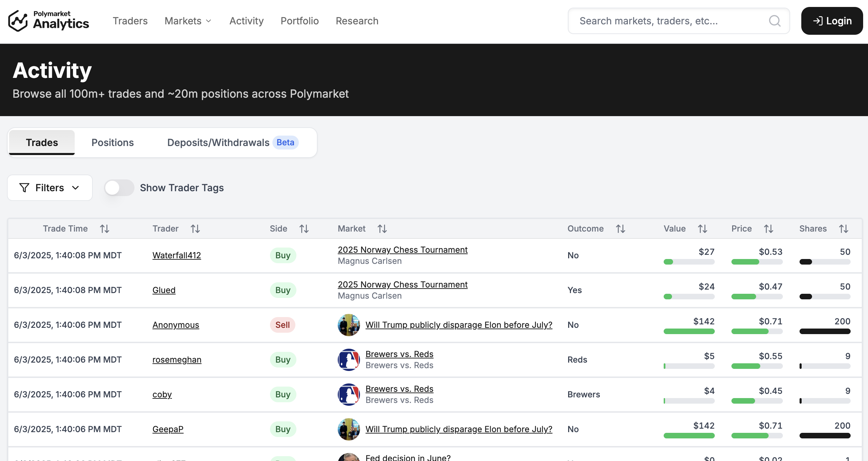Open the Deposits/Withdrawals Beta tab
Viewport: 868px width, 461px height.
pos(232,143)
